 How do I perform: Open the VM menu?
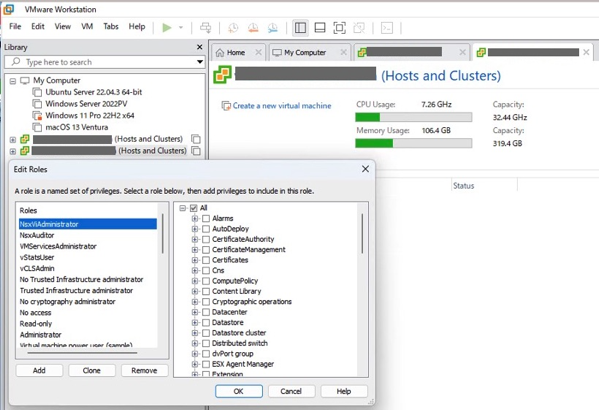pos(87,26)
